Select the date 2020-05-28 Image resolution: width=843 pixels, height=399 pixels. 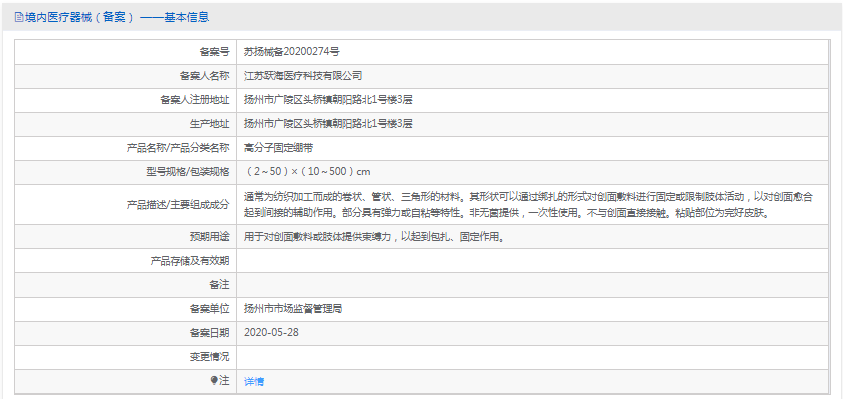pyautogui.click(x=271, y=333)
